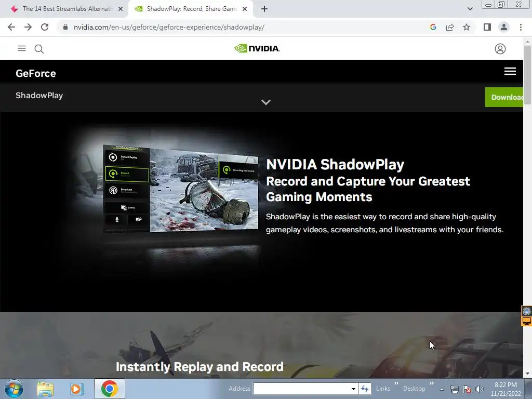
Task: Click the page vertical scrollbar thumb
Action: pos(527,75)
